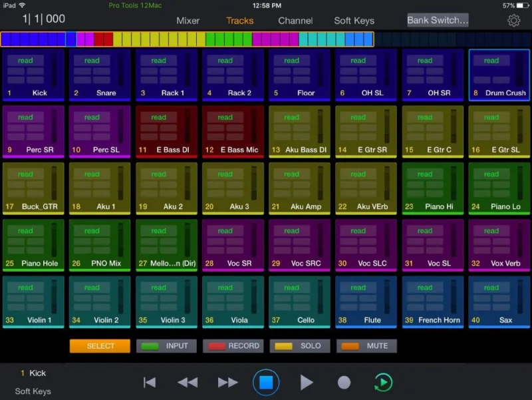Click the blue drum segment in overview strip
This screenshot has width=532, height=400.
(39, 39)
